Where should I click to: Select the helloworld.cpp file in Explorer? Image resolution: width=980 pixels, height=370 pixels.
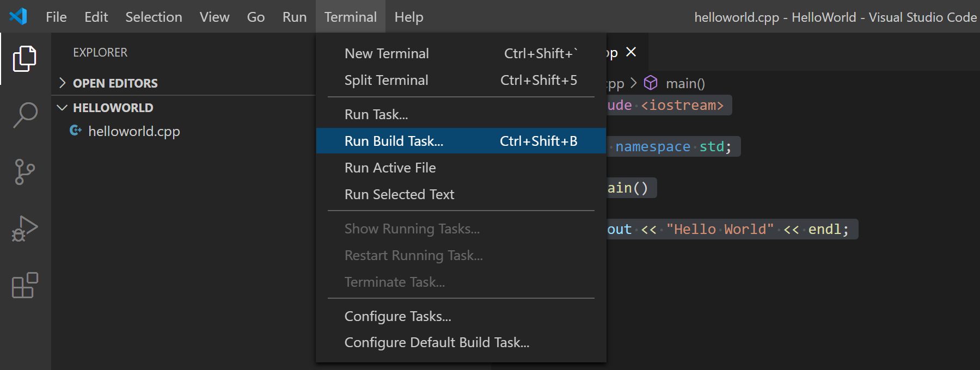[x=134, y=131]
